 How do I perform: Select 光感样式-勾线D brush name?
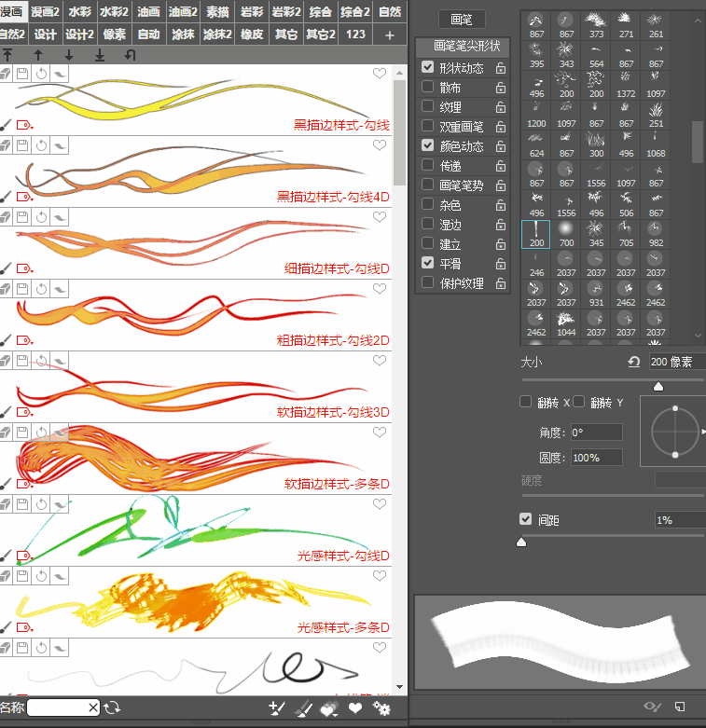point(343,556)
